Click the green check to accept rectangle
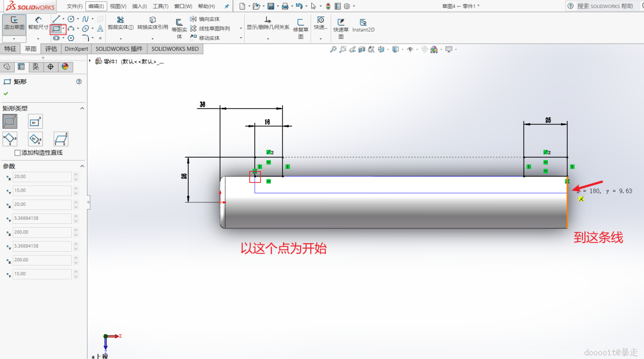 pyautogui.click(x=6, y=94)
